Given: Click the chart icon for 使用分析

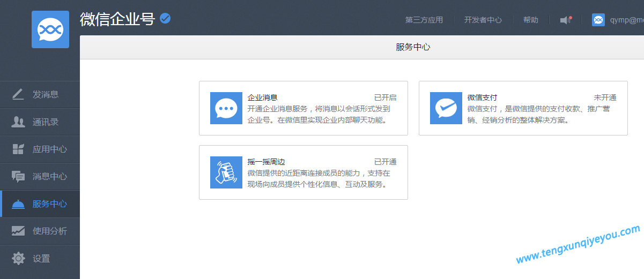Looking at the screenshot, I should click(18, 231).
